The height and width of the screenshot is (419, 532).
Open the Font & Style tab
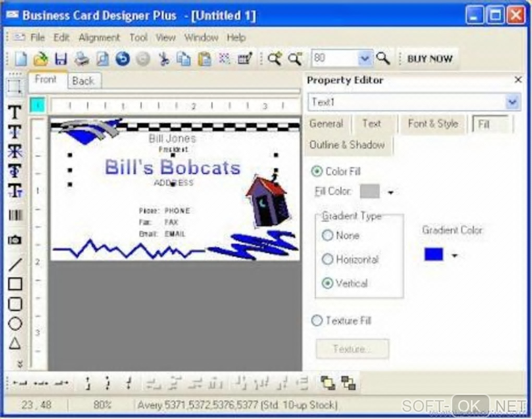pyautogui.click(x=433, y=124)
